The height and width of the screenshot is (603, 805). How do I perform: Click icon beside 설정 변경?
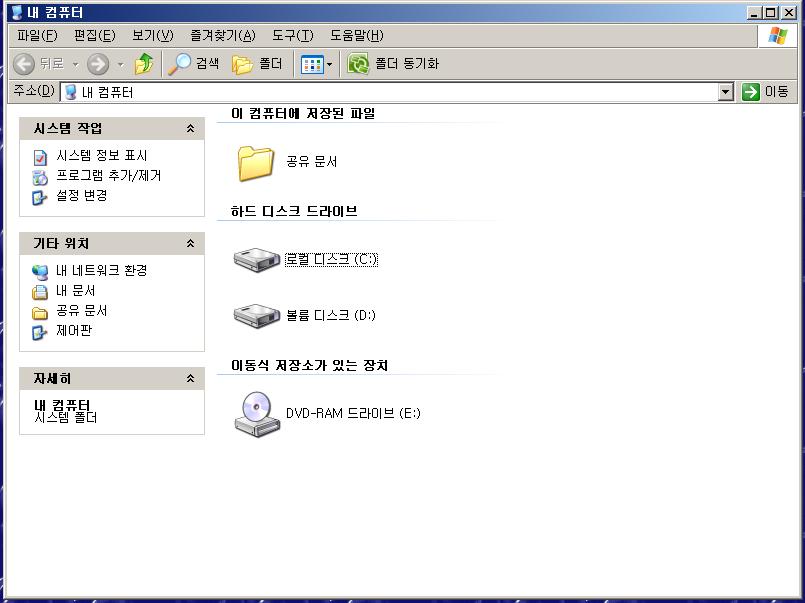click(40, 197)
